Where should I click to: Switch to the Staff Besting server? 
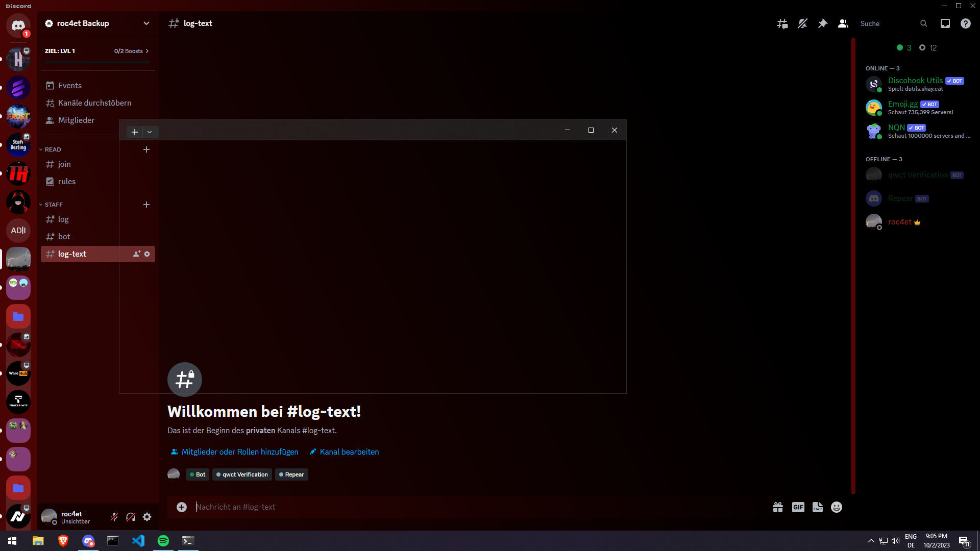18,145
